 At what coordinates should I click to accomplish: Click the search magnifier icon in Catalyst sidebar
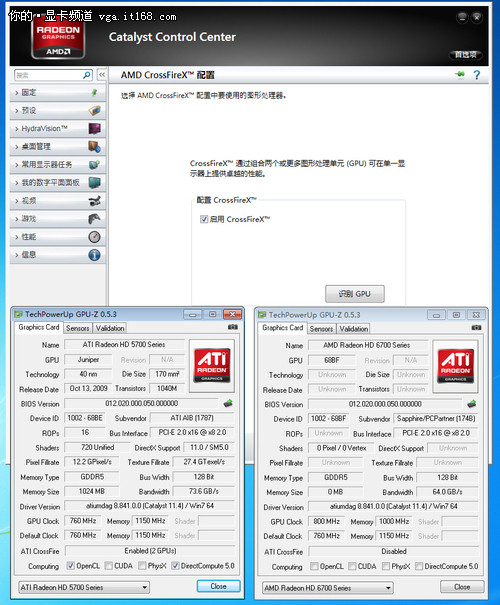click(87, 75)
